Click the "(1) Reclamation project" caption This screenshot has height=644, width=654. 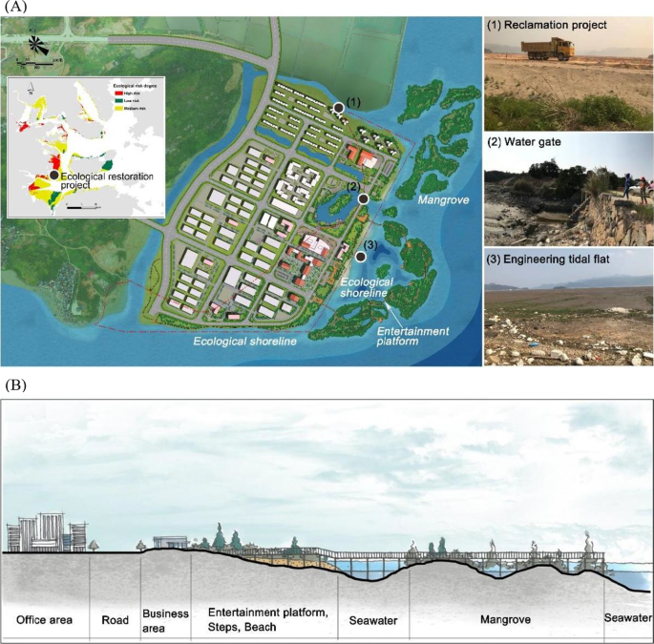(547, 25)
